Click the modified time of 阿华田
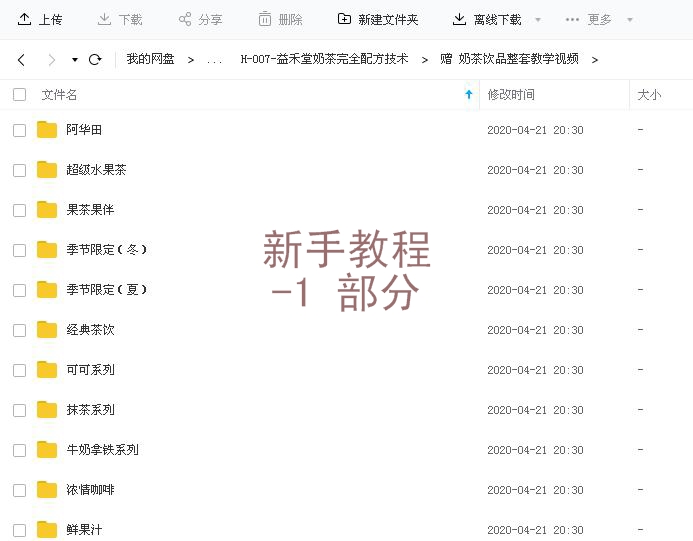 pyautogui.click(x=535, y=130)
